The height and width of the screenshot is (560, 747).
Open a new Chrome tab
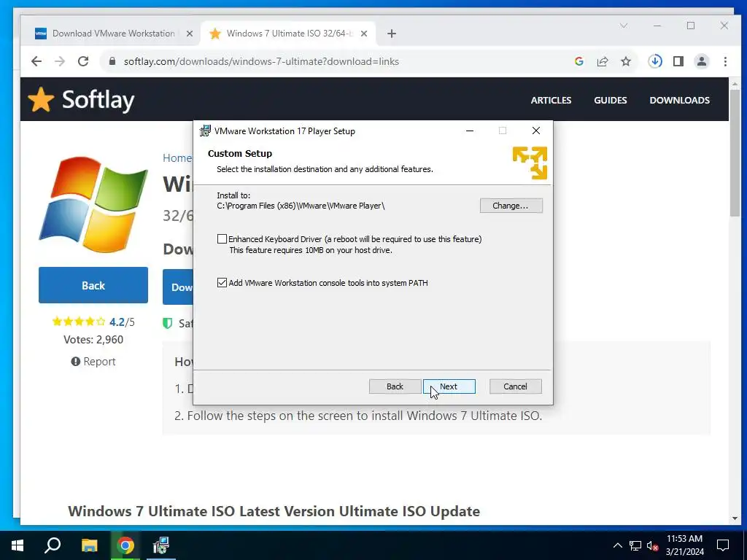(x=392, y=34)
